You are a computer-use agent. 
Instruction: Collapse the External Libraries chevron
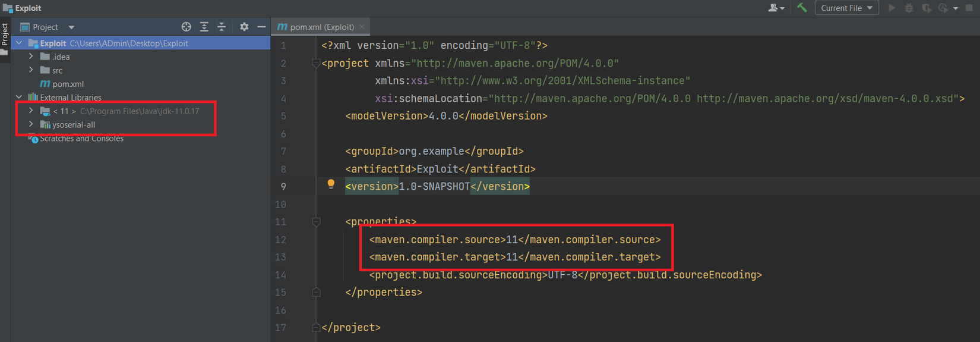click(19, 97)
